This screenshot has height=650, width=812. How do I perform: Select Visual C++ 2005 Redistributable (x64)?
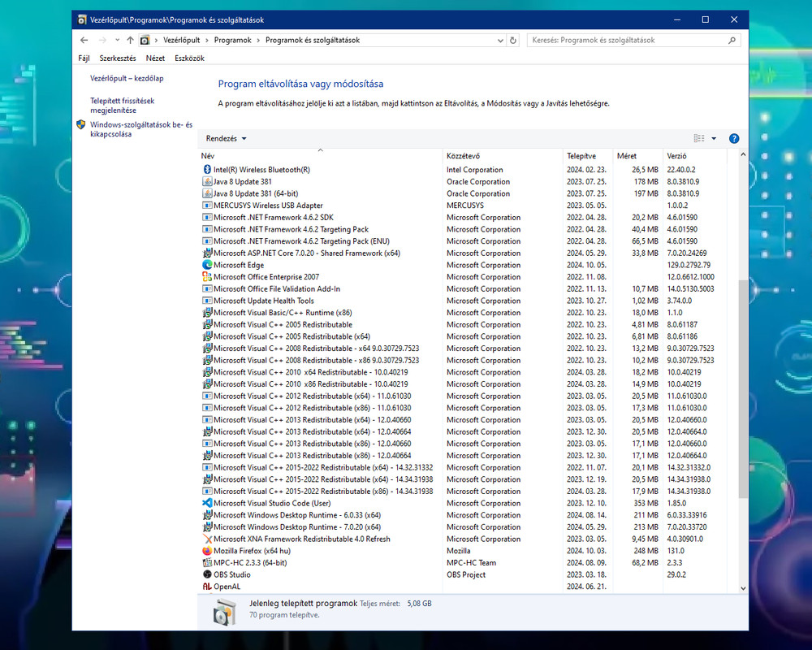point(464,336)
